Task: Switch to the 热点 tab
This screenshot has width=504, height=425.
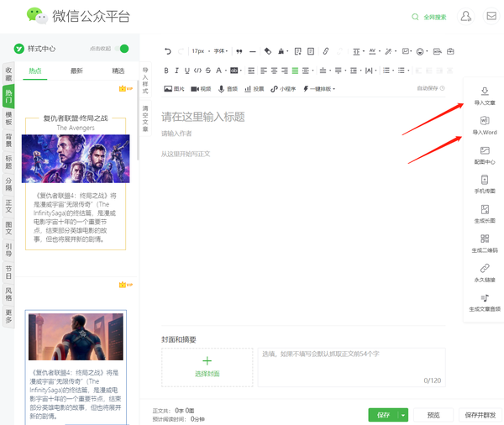Action: click(35, 71)
